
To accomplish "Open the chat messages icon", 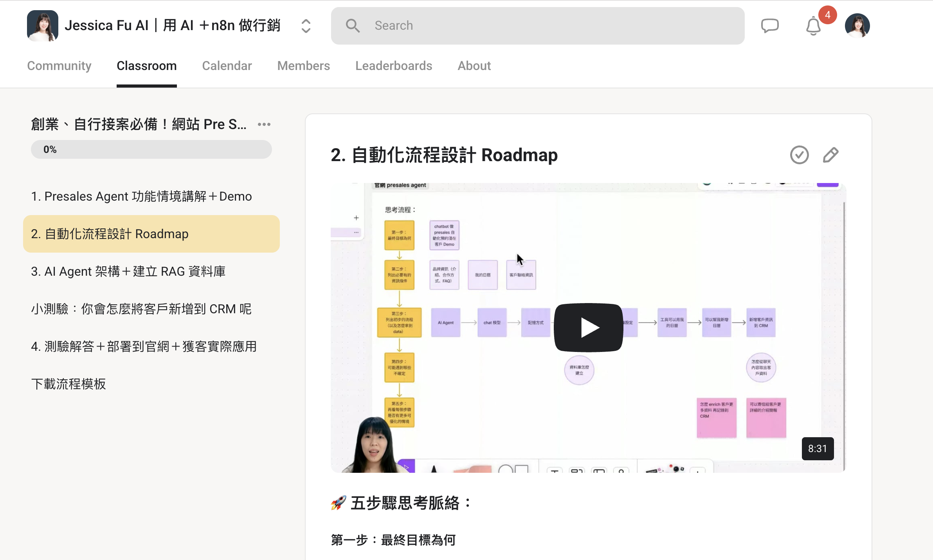I will [769, 26].
